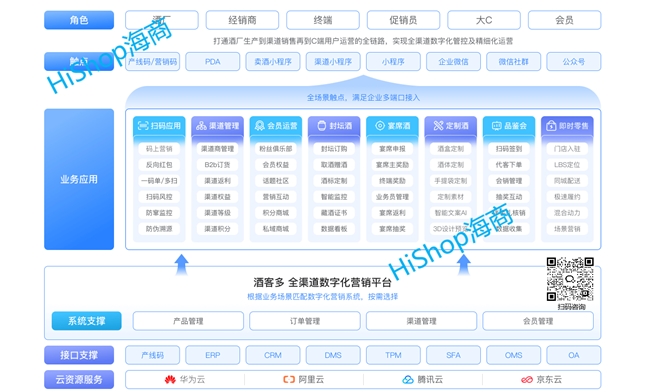Click the 企业微信 touchpoint button
Viewport: 650px width, 392px height.
[454, 62]
